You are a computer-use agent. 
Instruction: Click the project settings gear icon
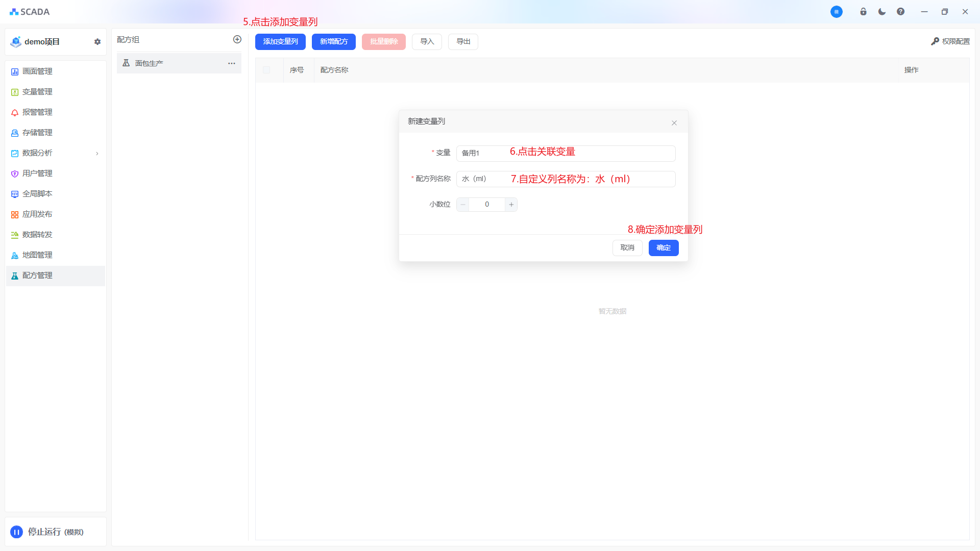[97, 42]
